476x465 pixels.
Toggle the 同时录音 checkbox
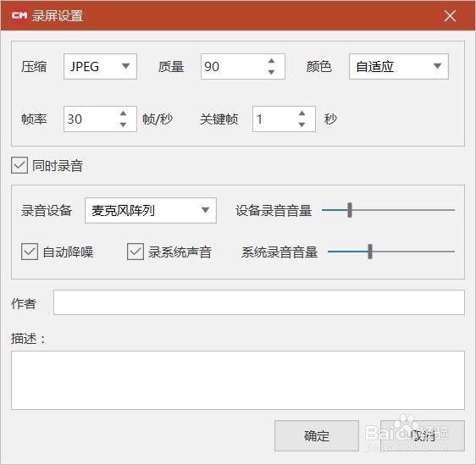pos(19,165)
